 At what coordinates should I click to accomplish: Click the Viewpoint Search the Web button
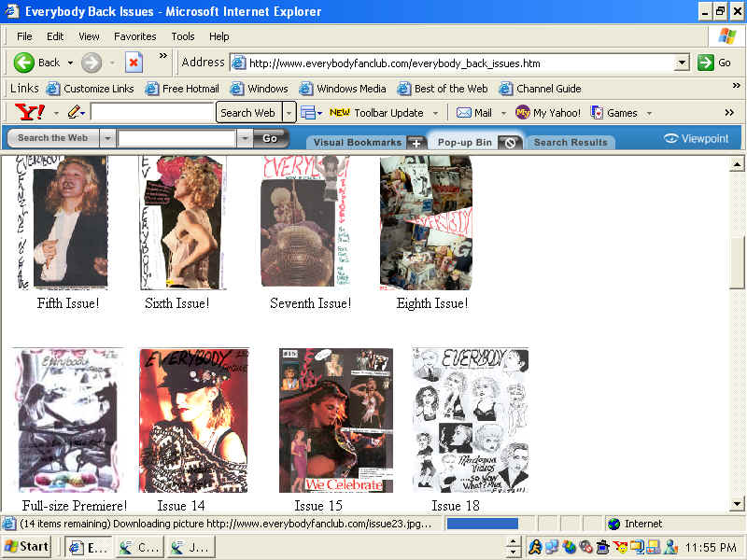coord(53,138)
